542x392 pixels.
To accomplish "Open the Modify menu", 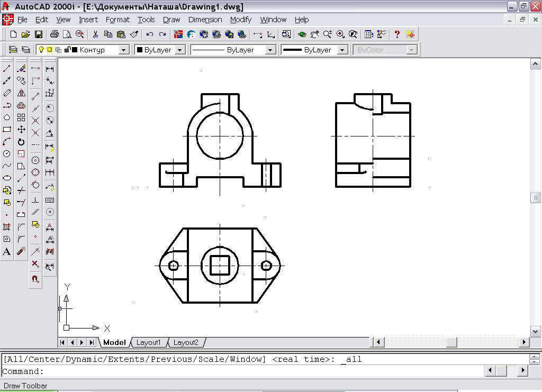I will tap(241, 20).
